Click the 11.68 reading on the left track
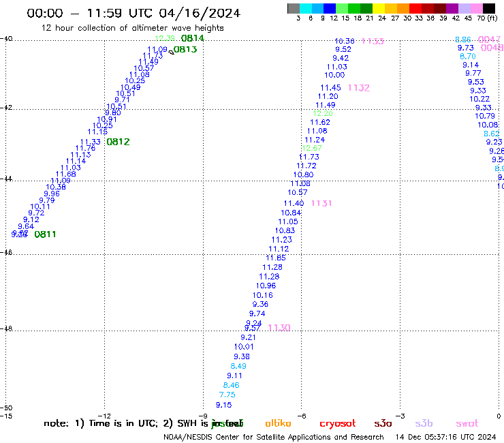Viewport: 504px width, 443px height. 66,174
